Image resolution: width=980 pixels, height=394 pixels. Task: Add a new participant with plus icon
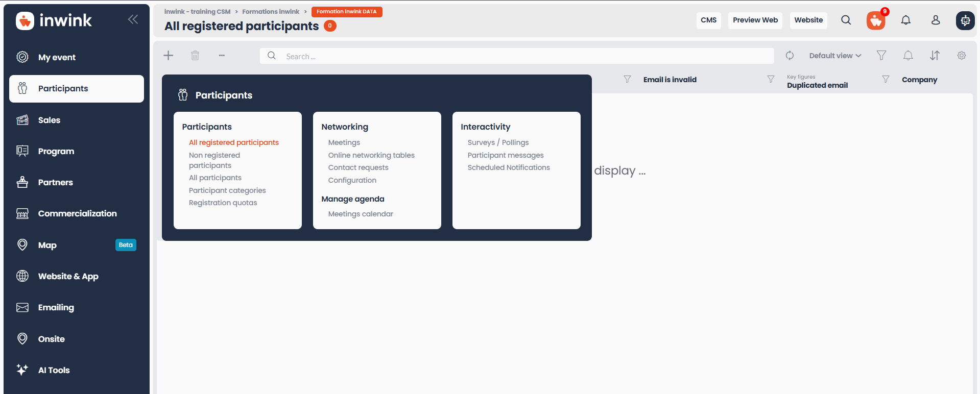(x=169, y=56)
